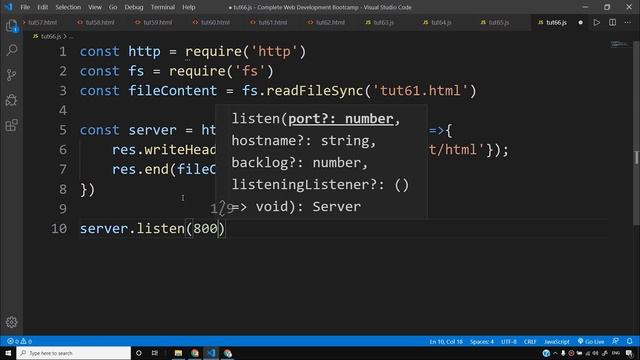Open File Explorer from the taskbar
The width and height of the screenshot is (640, 360).
(178, 353)
